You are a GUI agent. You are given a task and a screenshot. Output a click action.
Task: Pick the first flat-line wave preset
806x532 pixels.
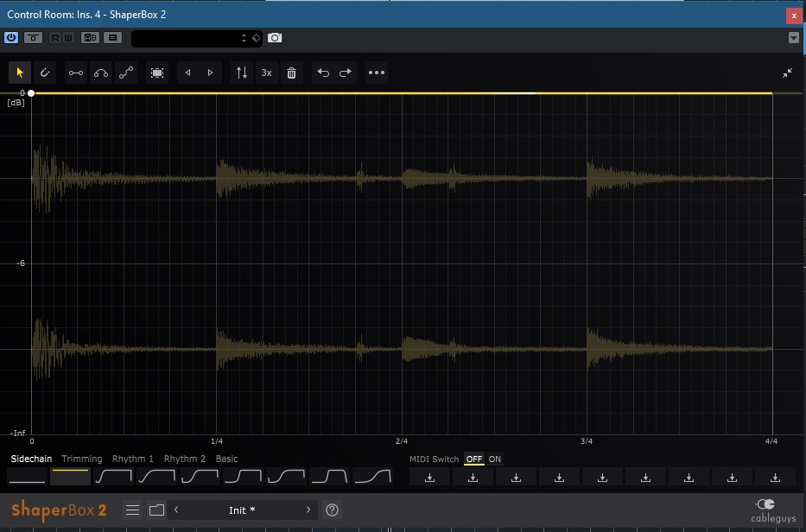tap(28, 477)
